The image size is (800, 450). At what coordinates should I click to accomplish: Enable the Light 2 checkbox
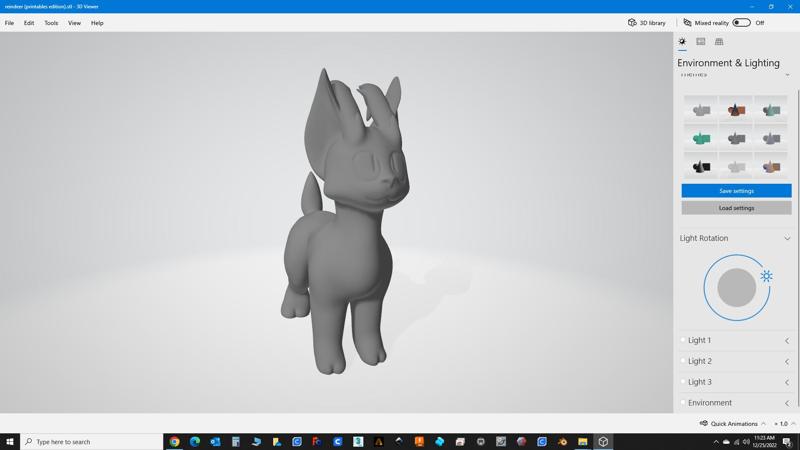(x=683, y=361)
